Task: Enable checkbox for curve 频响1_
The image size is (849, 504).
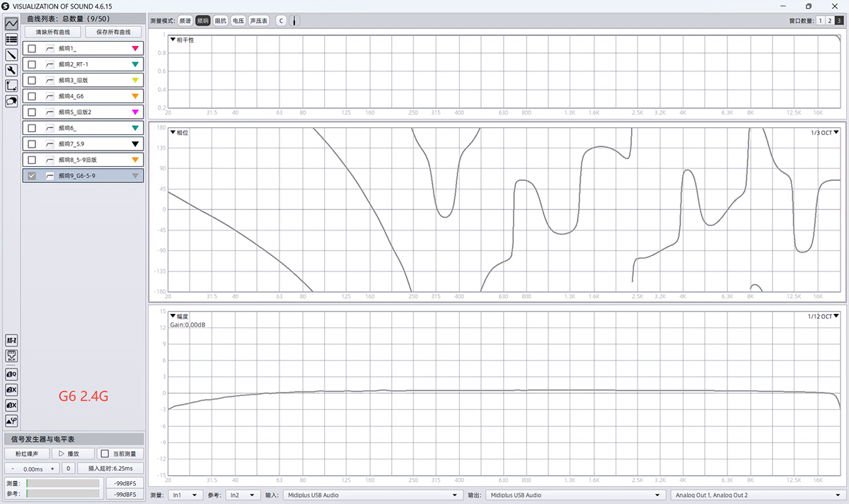Action: [32, 48]
